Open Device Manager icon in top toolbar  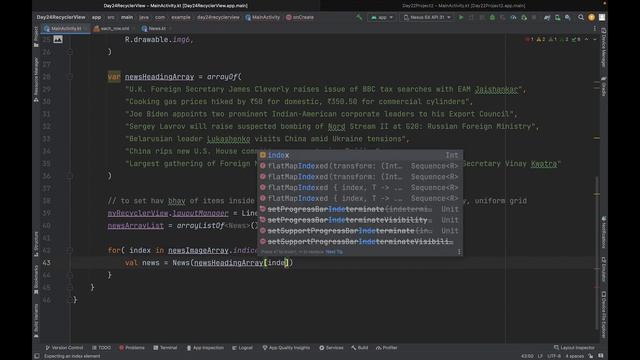click(558, 18)
